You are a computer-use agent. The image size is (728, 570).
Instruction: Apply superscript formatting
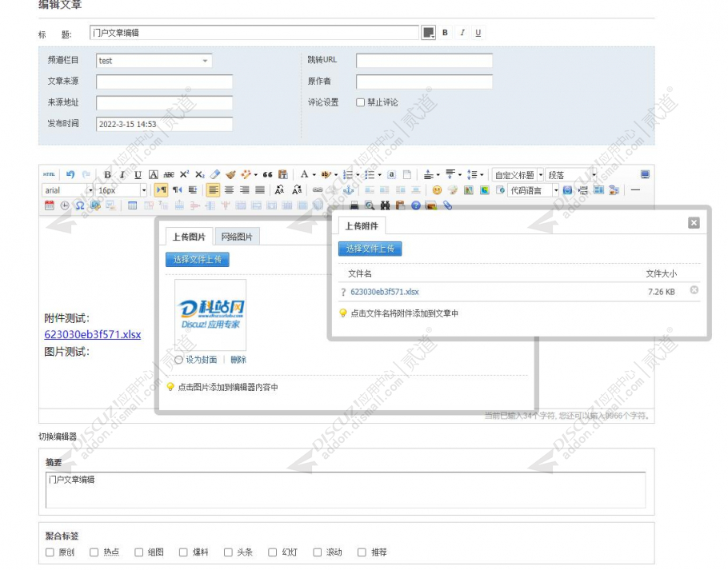[184, 174]
